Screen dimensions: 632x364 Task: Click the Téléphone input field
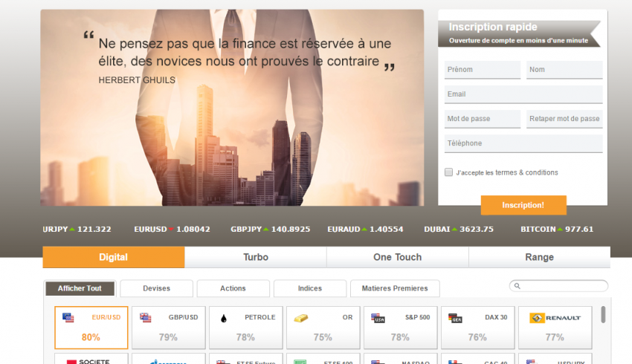pos(523,143)
